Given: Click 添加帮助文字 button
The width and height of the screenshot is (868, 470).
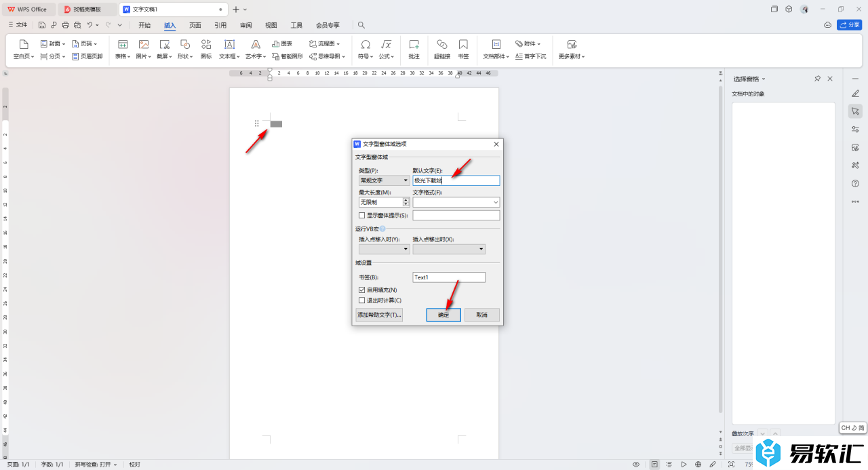Looking at the screenshot, I should 379,315.
